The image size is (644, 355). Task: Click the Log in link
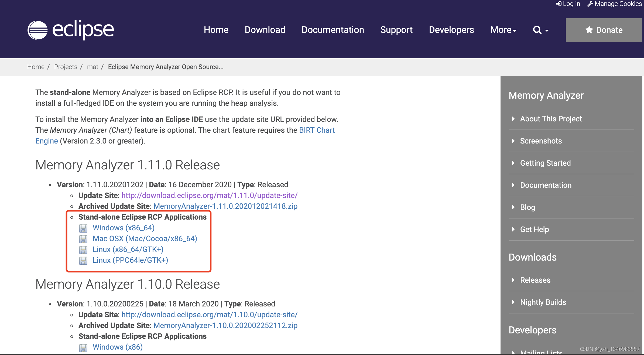click(568, 4)
